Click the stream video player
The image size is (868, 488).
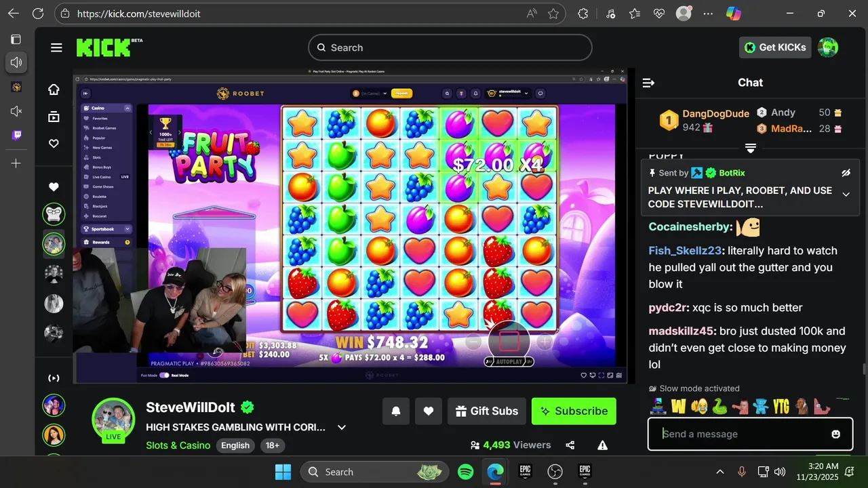coord(350,226)
